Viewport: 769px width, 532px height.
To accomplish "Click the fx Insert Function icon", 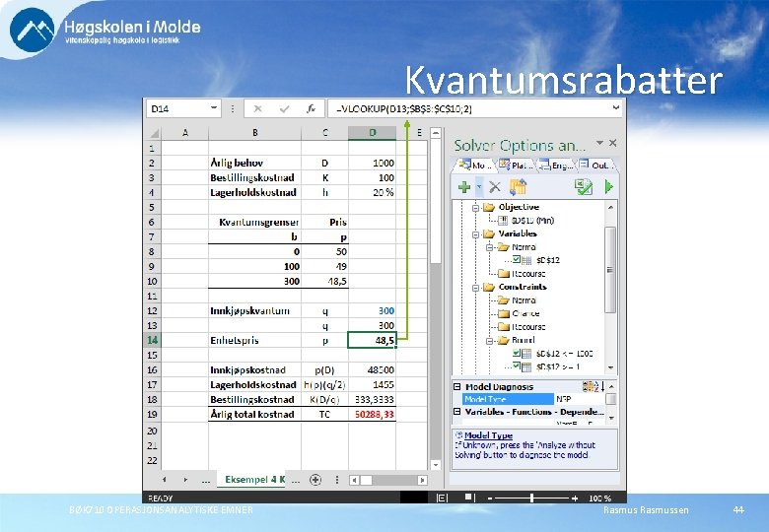I will pyautogui.click(x=311, y=108).
